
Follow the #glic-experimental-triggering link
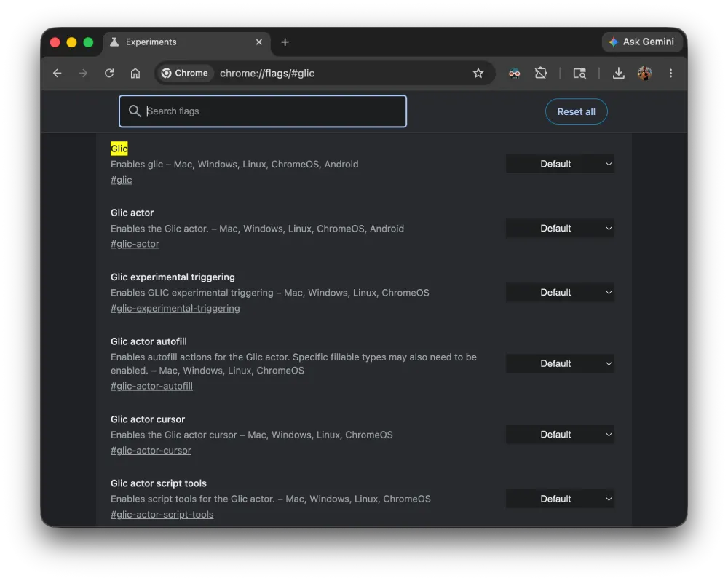tap(175, 309)
